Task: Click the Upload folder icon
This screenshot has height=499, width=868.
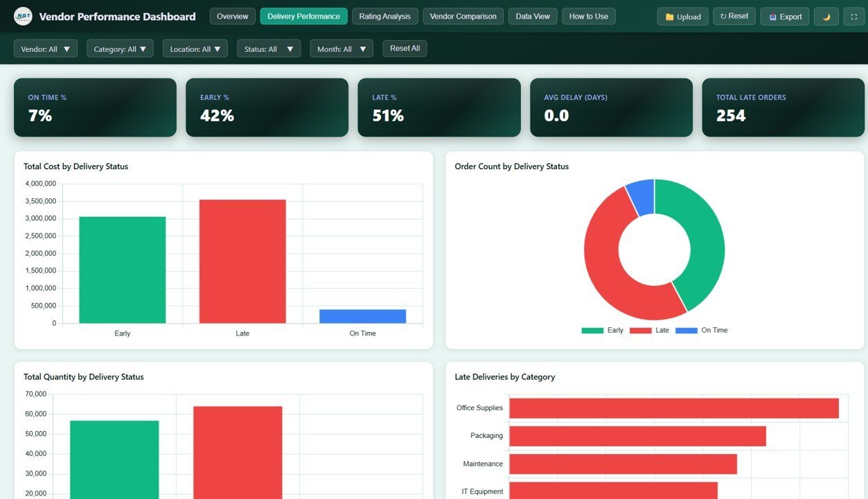Action: [671, 16]
